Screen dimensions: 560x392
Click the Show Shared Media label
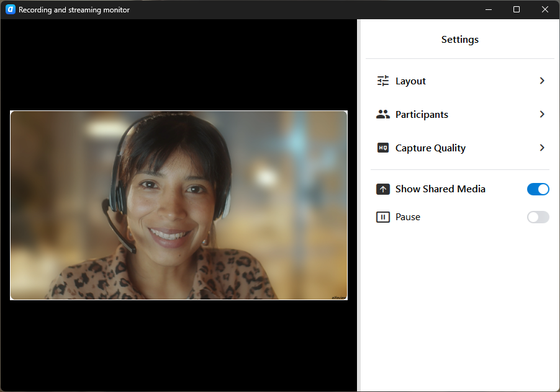point(440,189)
